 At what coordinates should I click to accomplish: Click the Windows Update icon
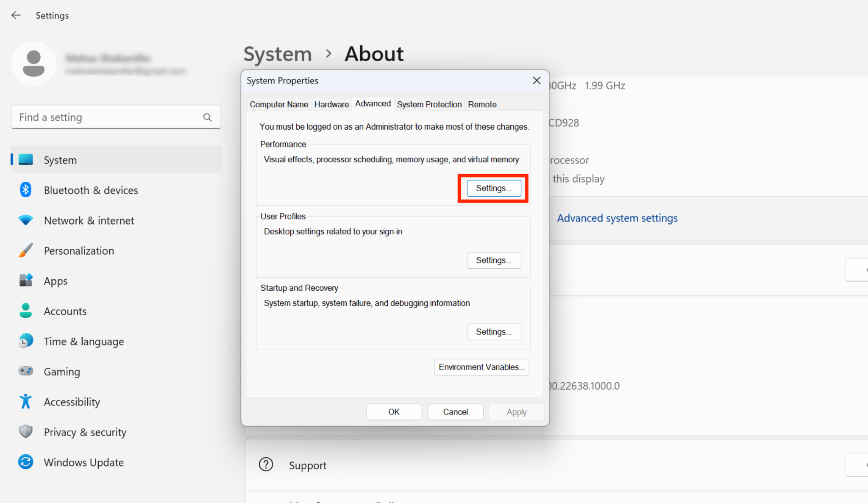(x=25, y=462)
